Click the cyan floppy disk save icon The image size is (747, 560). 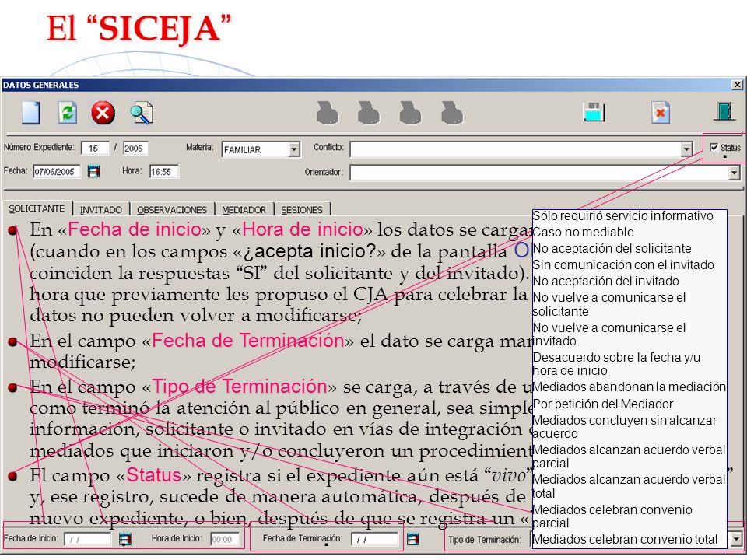[594, 112]
